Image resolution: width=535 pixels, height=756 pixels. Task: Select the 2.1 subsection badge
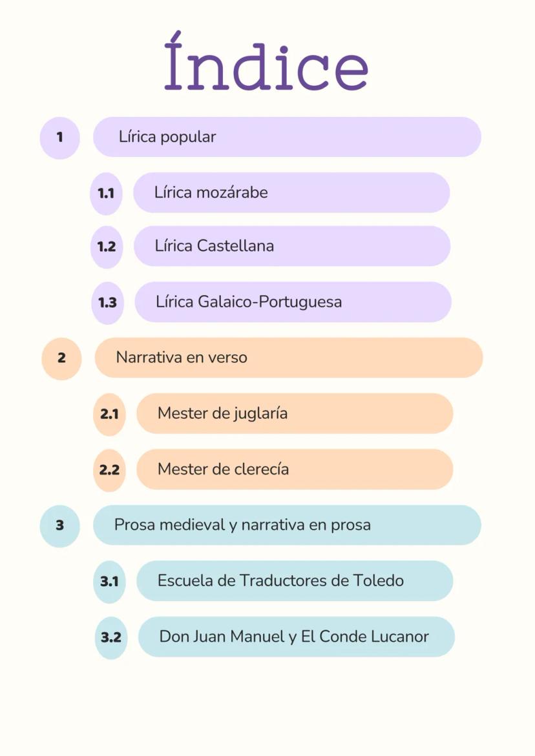pyautogui.click(x=109, y=414)
